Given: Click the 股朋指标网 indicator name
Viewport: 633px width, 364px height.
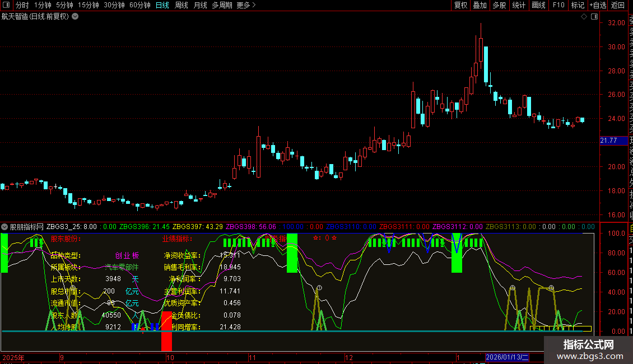Looking at the screenshot, I should pos(27,227).
